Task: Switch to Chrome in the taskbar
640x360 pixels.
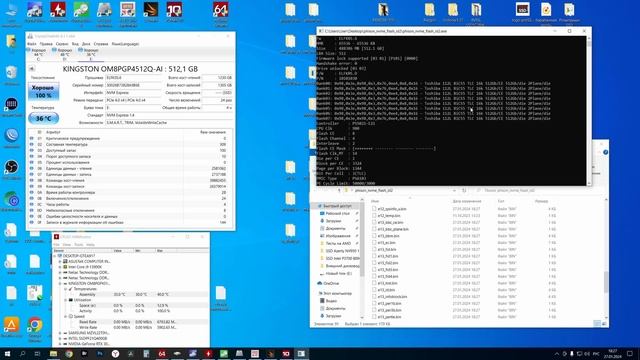Action: click(69, 353)
